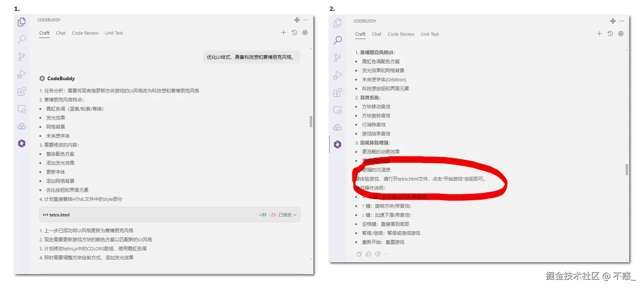Open Remote Explorer icon in panel 2 sidebar

tap(338, 110)
